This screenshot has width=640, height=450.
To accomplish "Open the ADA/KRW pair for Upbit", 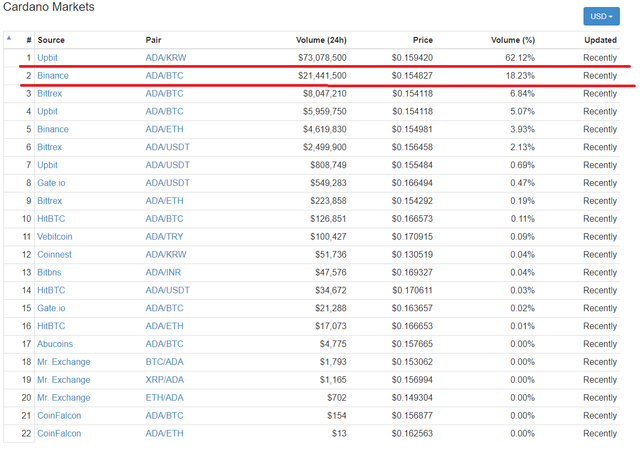I will point(166,58).
